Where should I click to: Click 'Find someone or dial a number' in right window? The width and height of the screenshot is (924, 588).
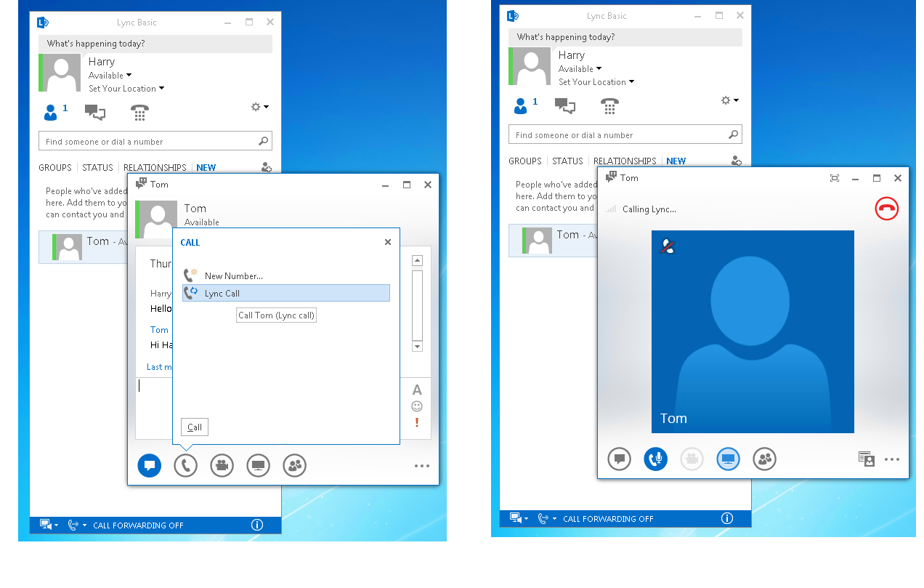625,135
